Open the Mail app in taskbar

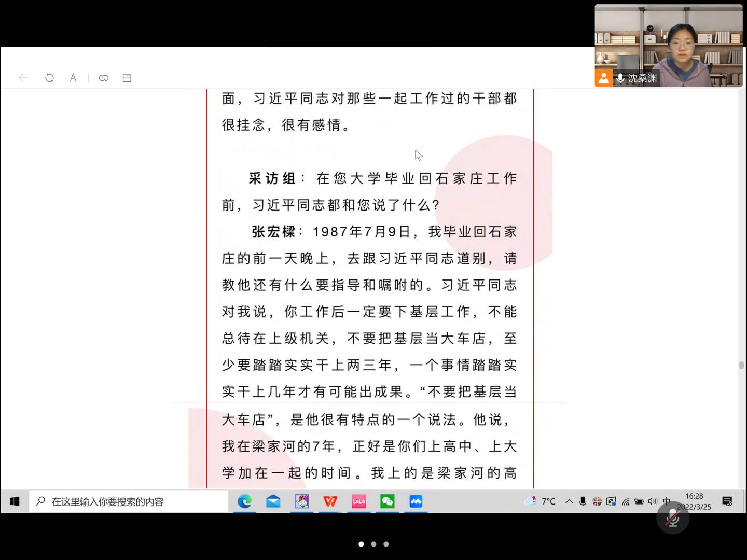coord(273,501)
